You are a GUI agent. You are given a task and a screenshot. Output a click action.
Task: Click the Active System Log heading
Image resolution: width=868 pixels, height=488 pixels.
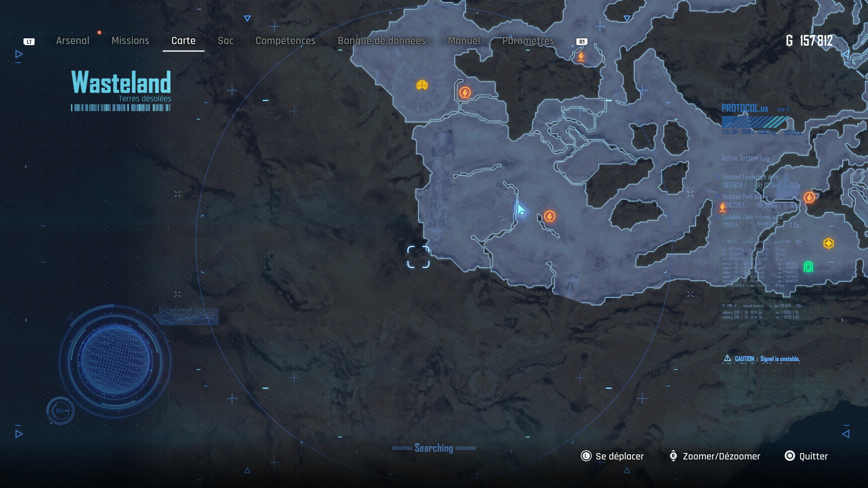745,158
